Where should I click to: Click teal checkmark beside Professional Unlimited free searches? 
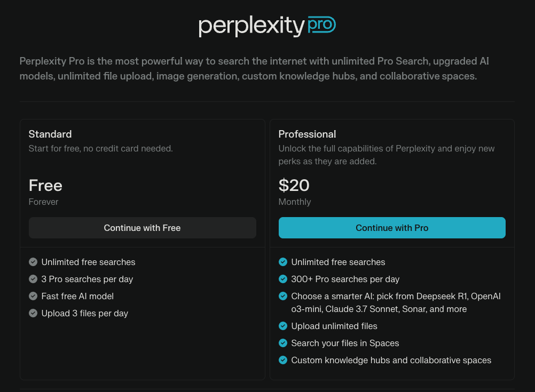(x=283, y=262)
